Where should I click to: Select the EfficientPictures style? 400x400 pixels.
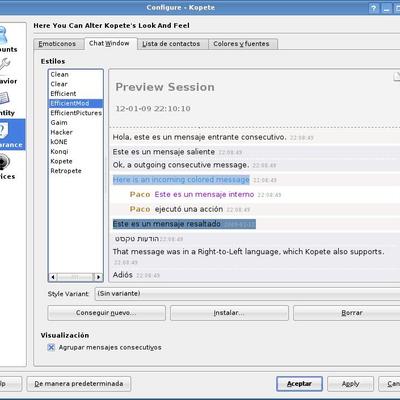[76, 113]
